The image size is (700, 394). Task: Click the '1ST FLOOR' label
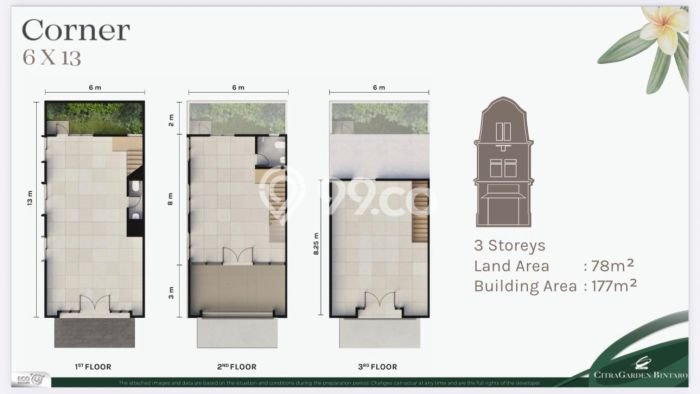click(93, 367)
